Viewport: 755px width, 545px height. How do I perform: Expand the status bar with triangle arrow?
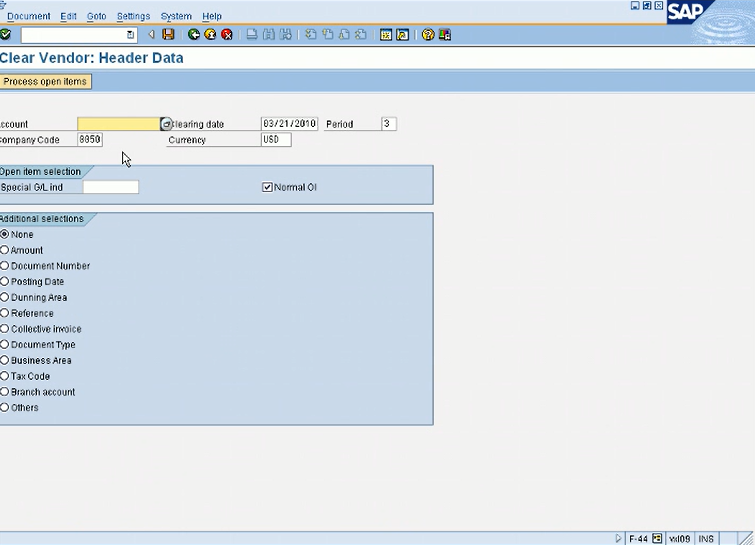pos(618,539)
